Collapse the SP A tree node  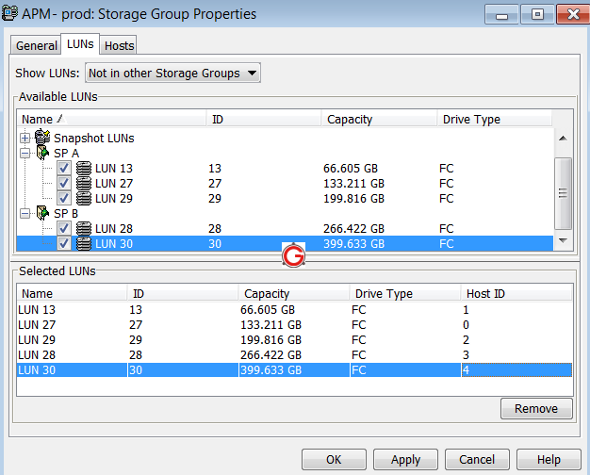25,153
